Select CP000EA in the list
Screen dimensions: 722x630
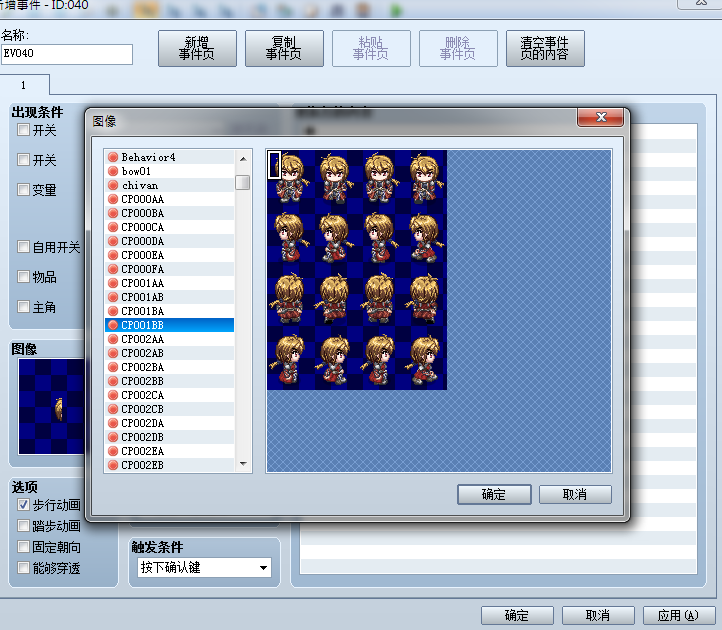pyautogui.click(x=169, y=255)
